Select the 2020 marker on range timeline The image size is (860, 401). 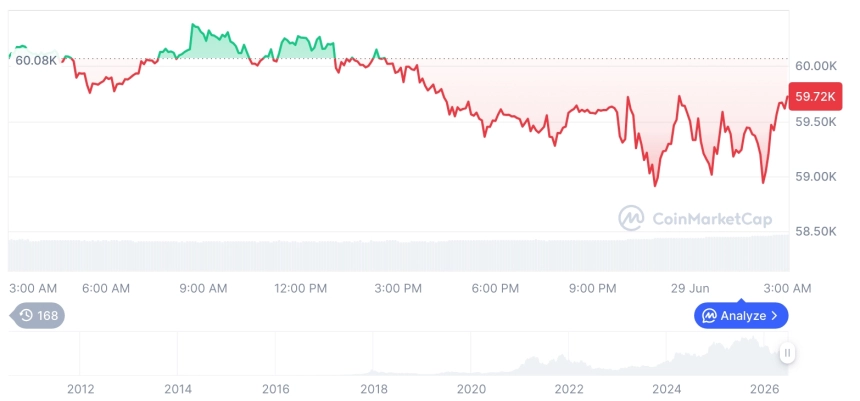pyautogui.click(x=471, y=389)
